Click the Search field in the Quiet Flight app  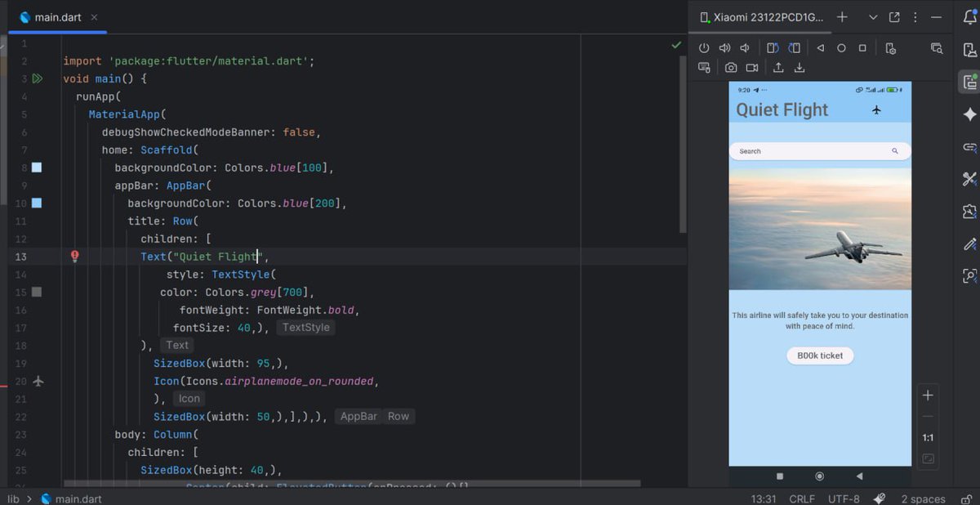(x=817, y=151)
